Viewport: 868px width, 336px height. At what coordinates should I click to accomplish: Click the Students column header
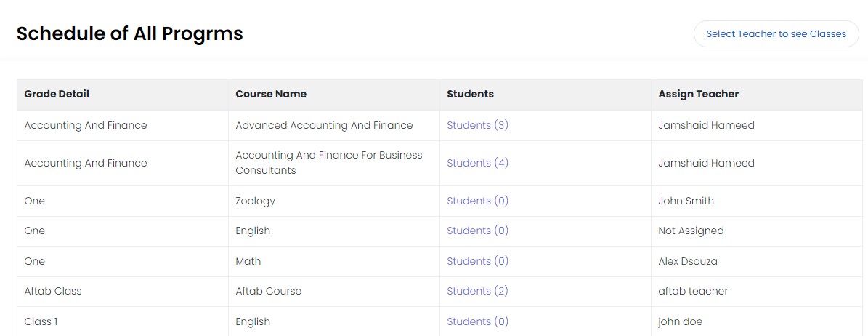[470, 94]
